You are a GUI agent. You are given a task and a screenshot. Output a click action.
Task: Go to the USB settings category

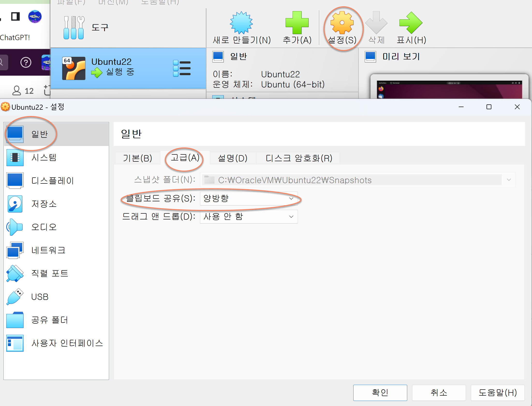40,297
